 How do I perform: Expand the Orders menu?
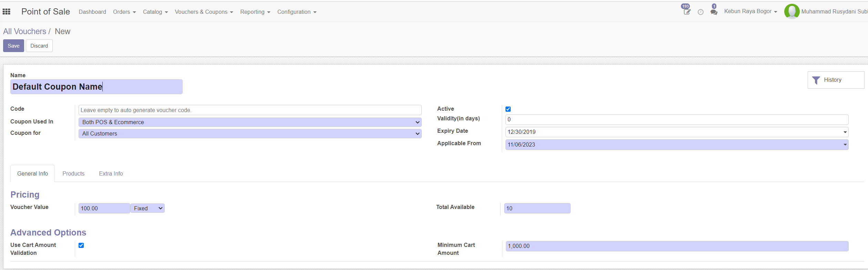click(124, 12)
